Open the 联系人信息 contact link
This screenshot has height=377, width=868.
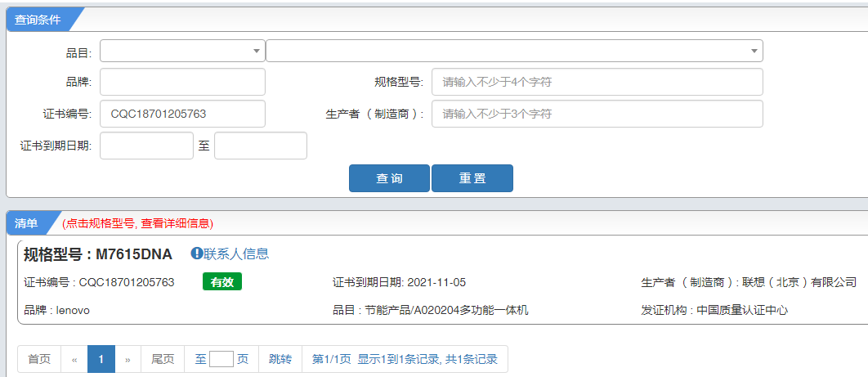236,254
